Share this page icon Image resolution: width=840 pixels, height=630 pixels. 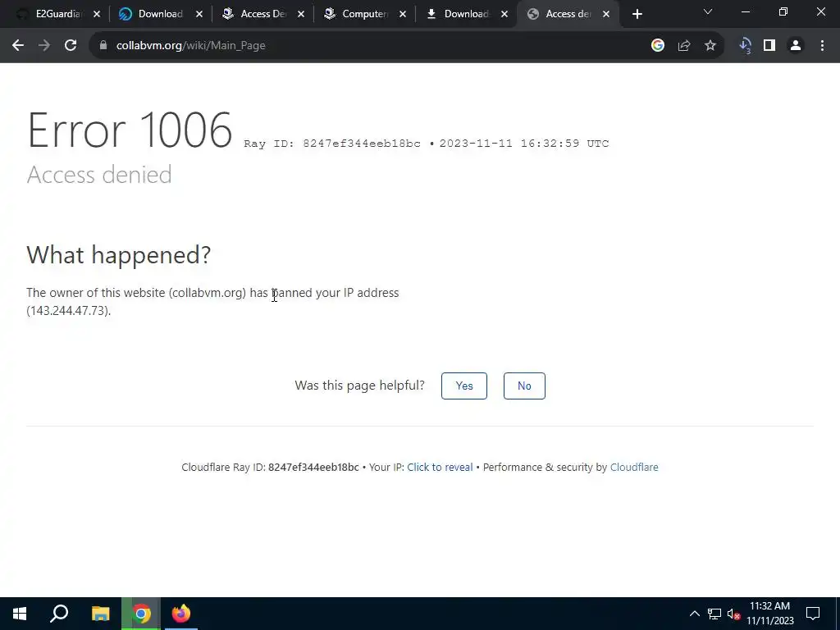pos(684,46)
